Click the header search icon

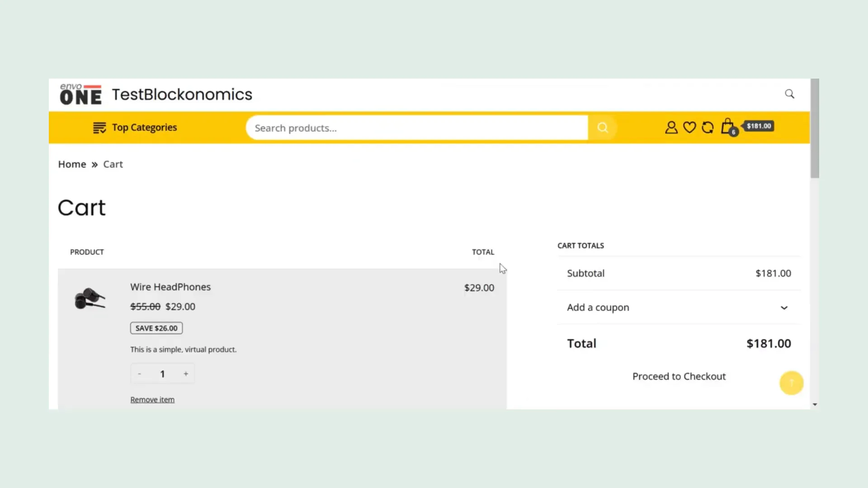(x=790, y=94)
